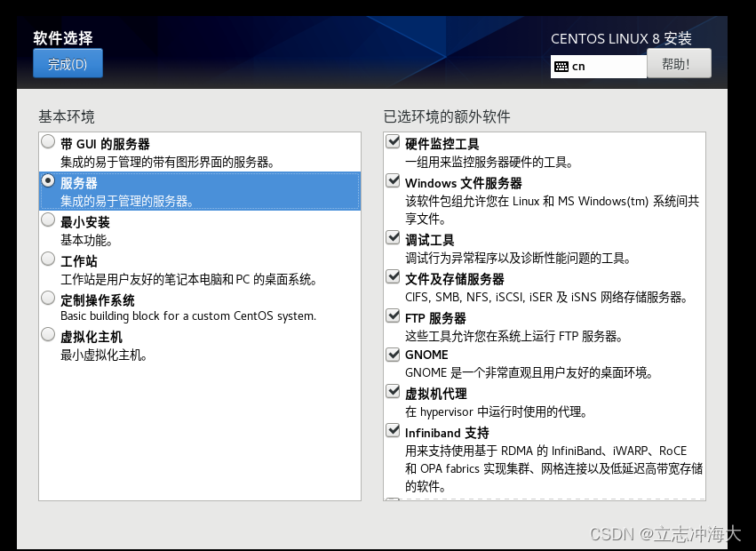Click the text 集成的易于管理的服务器。
This screenshot has height=551, width=756.
tap(127, 201)
